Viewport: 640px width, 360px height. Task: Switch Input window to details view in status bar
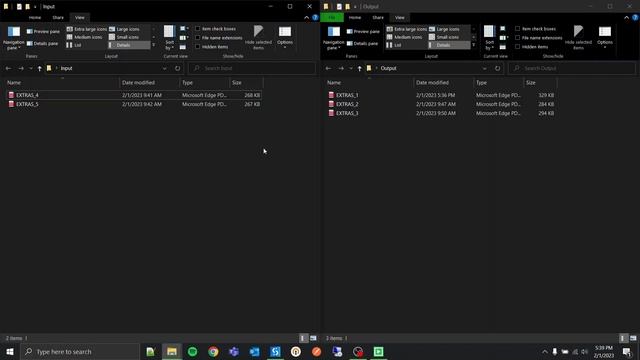[x=303, y=338]
